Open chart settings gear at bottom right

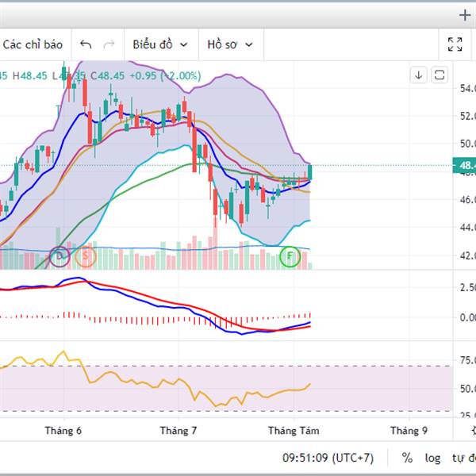[474, 431]
